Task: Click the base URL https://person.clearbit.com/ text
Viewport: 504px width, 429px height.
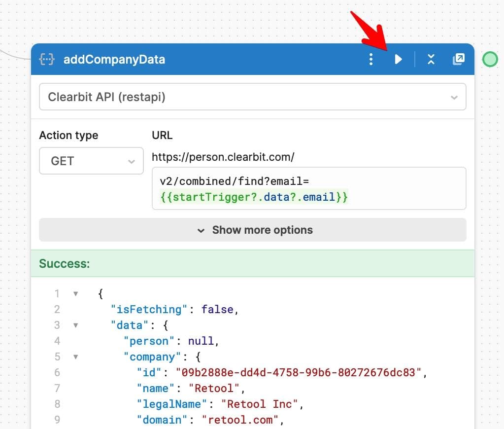Action: pos(223,157)
